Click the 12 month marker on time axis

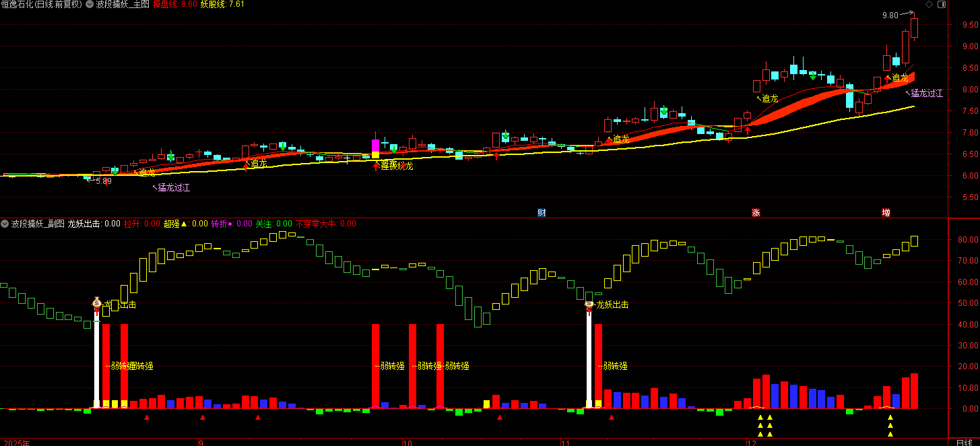point(750,443)
